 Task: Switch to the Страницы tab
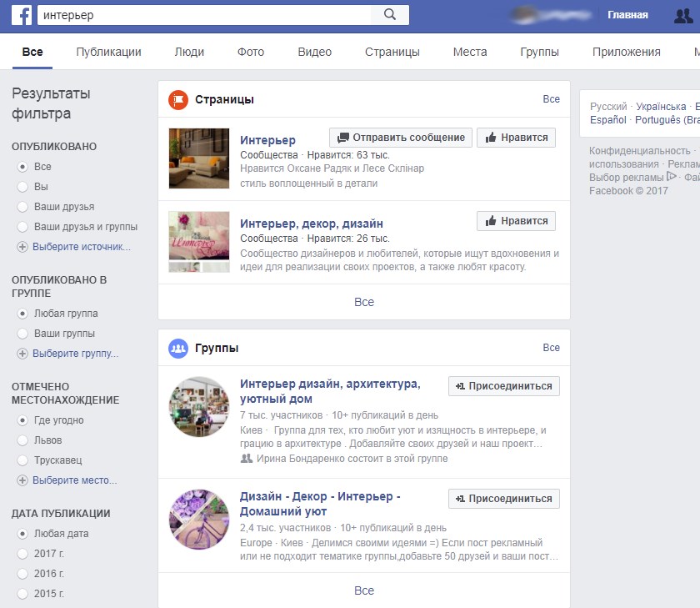pyautogui.click(x=392, y=52)
